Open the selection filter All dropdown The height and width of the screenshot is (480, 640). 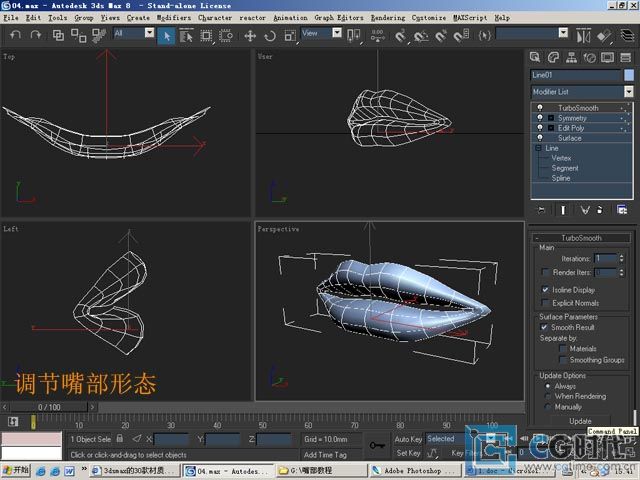pos(149,33)
